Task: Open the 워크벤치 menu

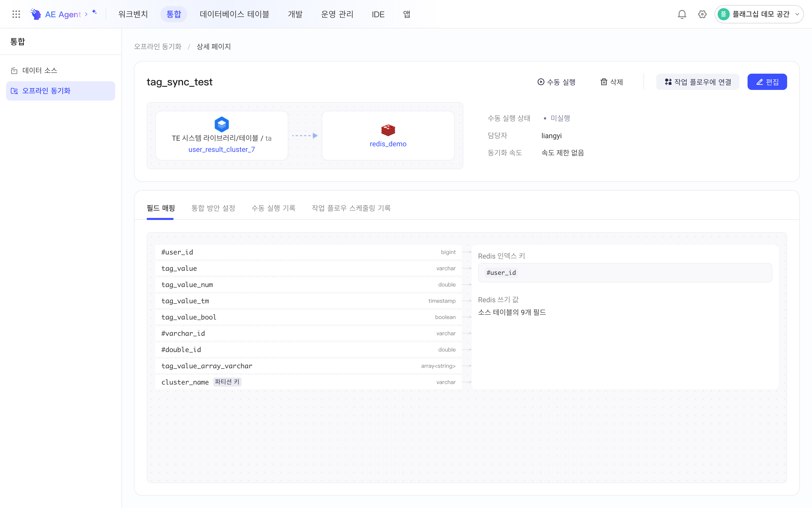Action: tap(133, 14)
